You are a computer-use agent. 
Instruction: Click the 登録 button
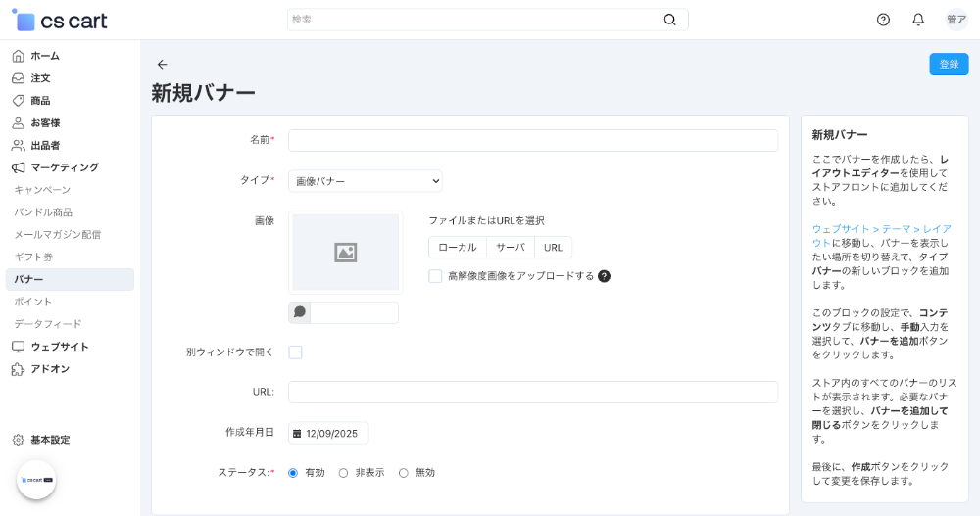coord(949,65)
